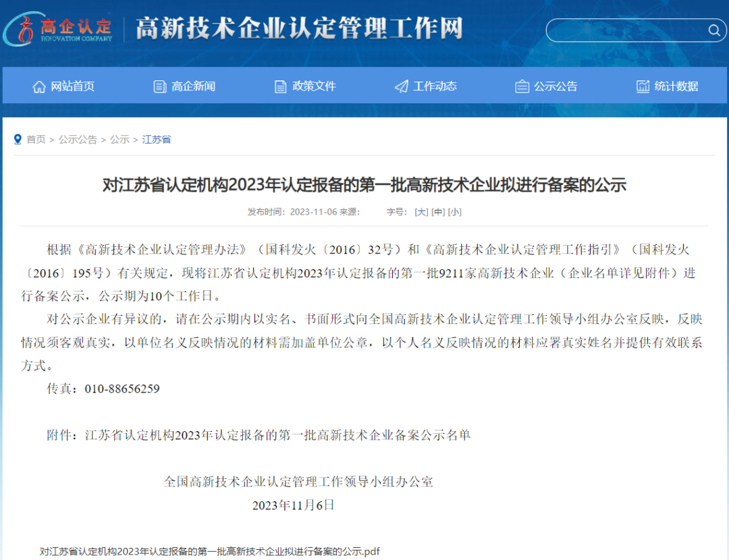The image size is (729, 560).
Task: Click the magnifier search icon
Action: (x=713, y=30)
